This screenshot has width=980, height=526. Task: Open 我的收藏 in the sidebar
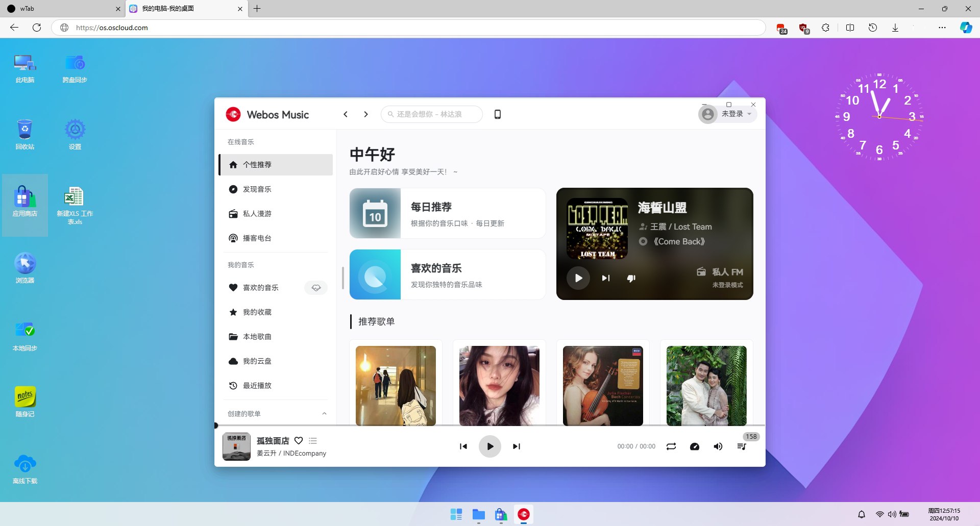coord(276,312)
